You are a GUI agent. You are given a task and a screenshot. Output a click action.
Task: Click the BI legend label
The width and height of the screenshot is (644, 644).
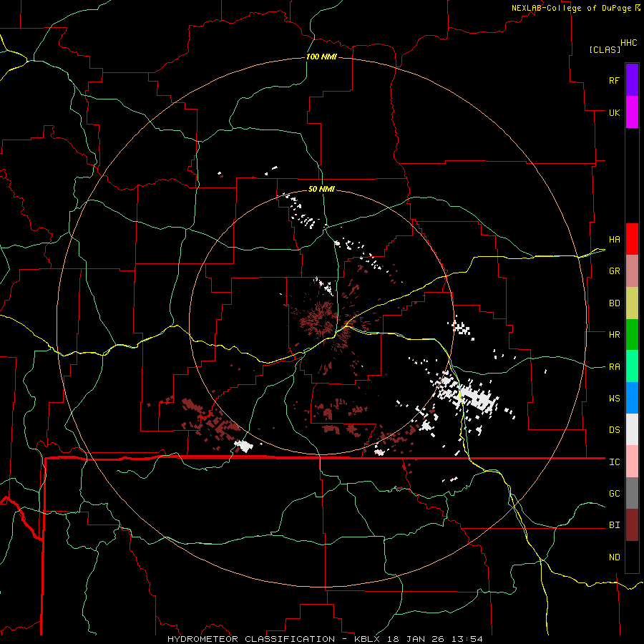click(x=614, y=525)
